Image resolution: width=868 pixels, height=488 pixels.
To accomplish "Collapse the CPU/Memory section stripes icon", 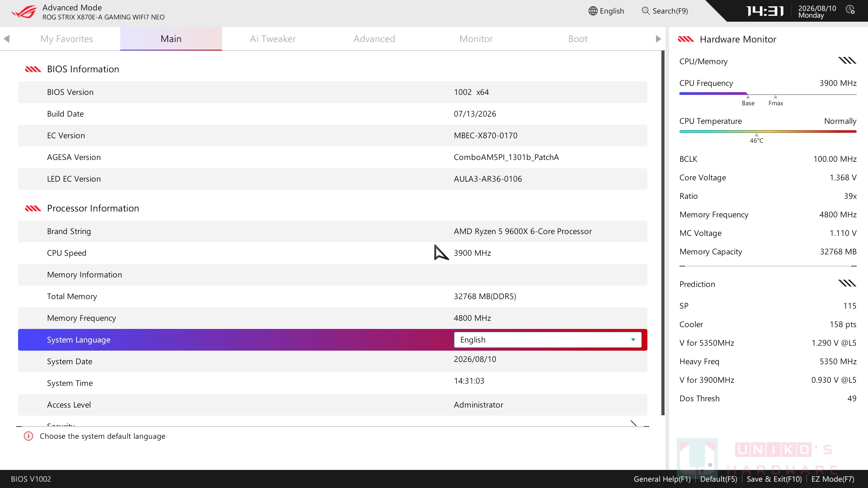I will click(x=847, y=61).
